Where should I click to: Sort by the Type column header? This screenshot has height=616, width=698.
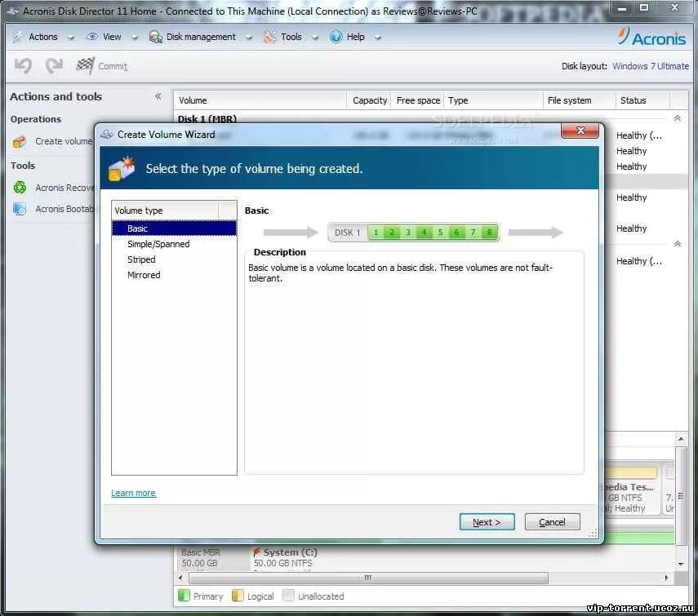point(493,100)
